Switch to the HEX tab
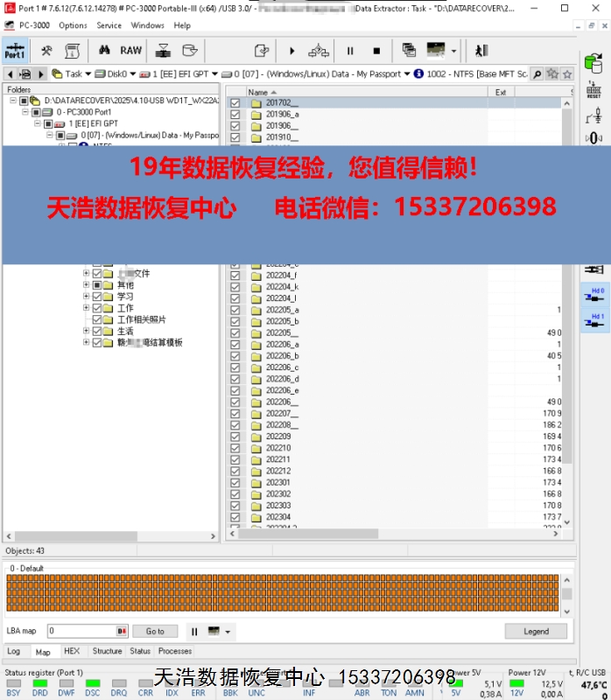This screenshot has height=700, width=611. coord(72,651)
